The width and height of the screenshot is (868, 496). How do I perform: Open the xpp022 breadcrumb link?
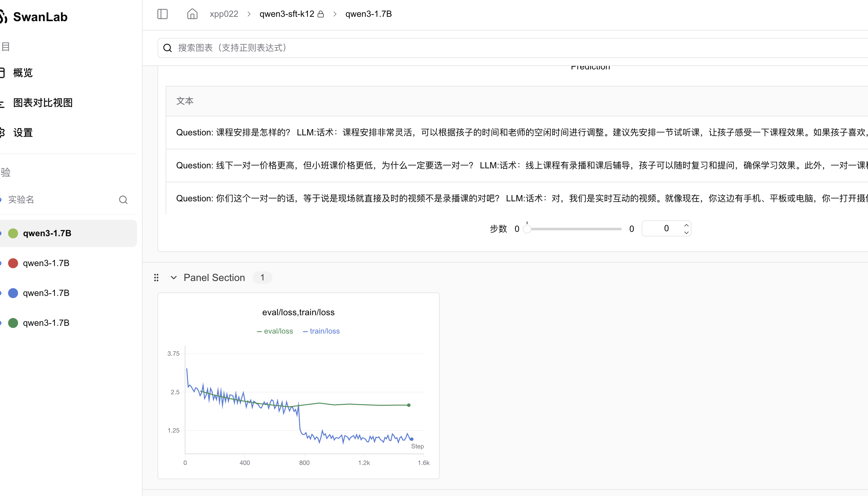[x=224, y=14]
